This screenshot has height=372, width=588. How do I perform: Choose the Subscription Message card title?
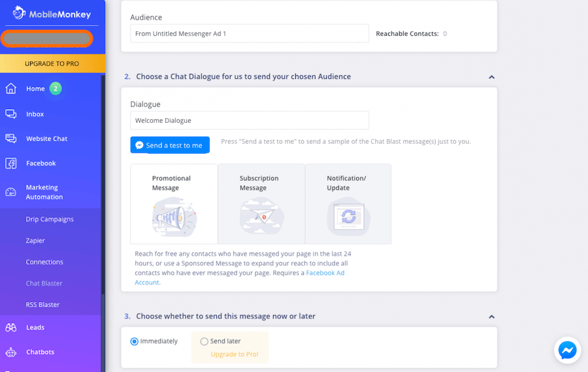coord(259,183)
